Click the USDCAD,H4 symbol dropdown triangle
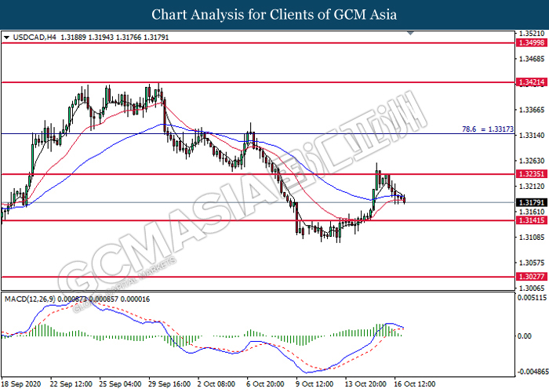The height and width of the screenshot is (392, 549). pos(6,38)
